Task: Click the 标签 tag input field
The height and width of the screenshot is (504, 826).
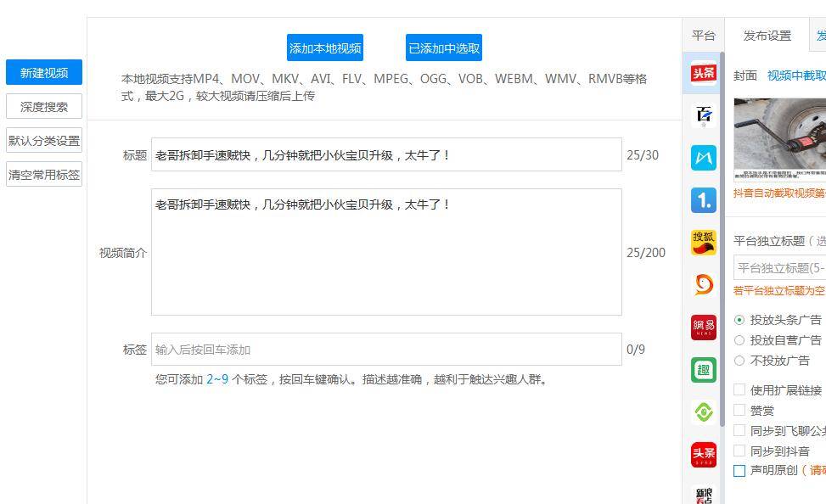Action: (x=386, y=350)
